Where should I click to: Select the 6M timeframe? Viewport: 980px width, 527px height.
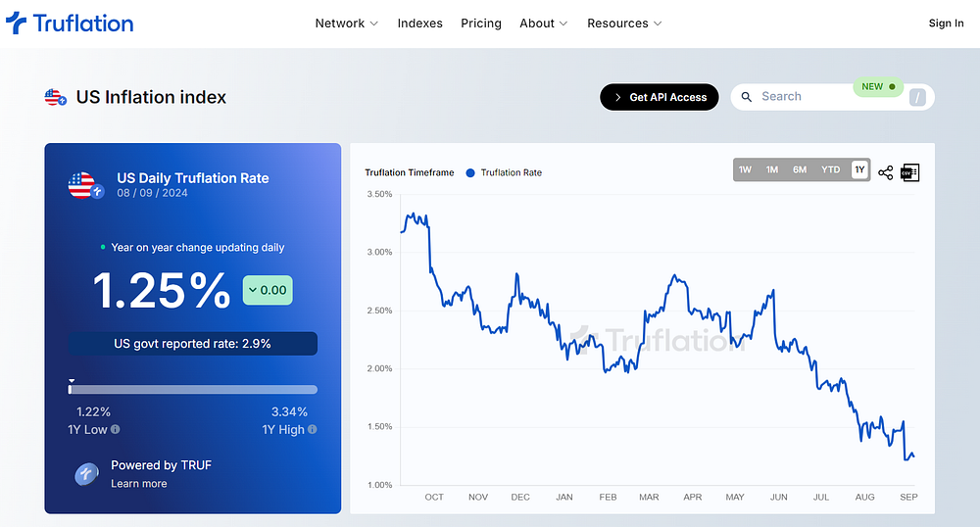(800, 169)
